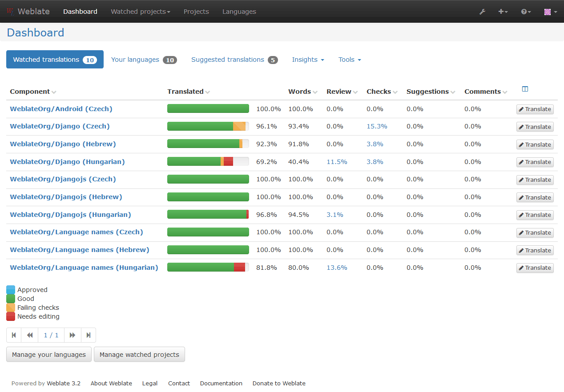Viewport: 564px width, 392px height.
Task: Switch to Suggested translations tab
Action: [234, 60]
